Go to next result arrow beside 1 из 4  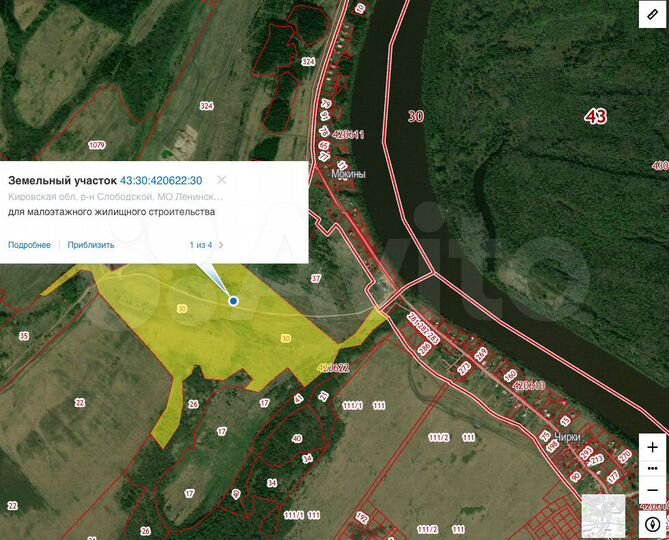221,245
